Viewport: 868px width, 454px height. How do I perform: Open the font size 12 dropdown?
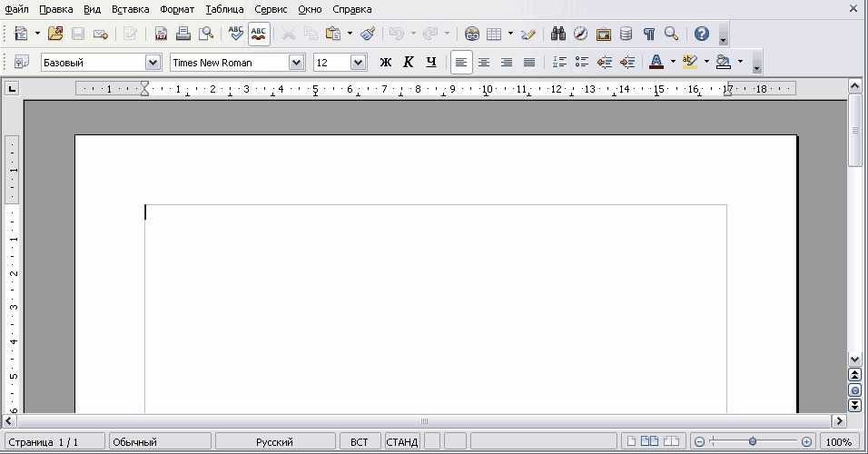(x=358, y=63)
